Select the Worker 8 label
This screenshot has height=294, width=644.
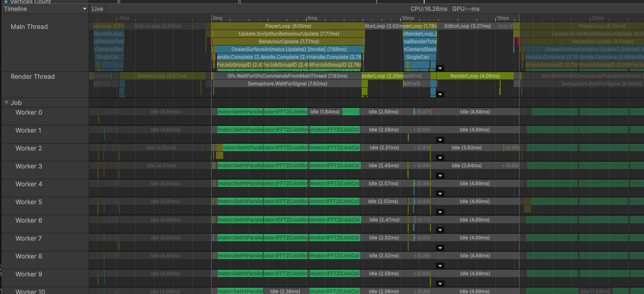pyautogui.click(x=29, y=256)
